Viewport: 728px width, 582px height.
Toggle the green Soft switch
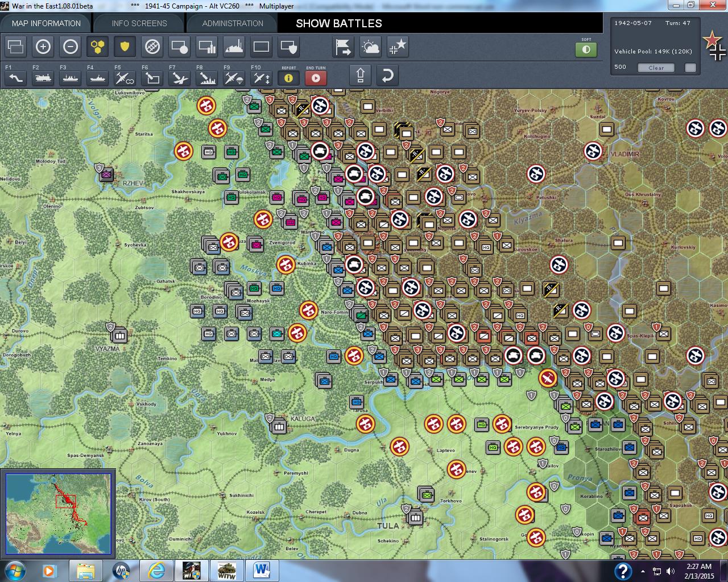click(x=586, y=49)
